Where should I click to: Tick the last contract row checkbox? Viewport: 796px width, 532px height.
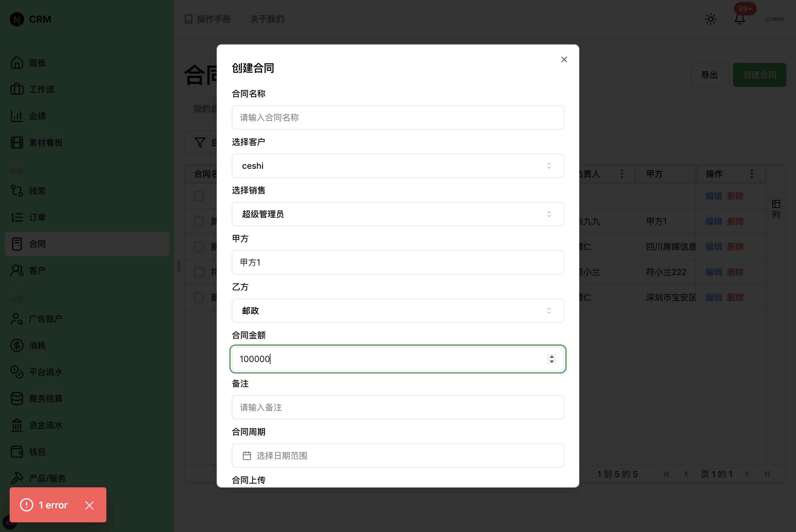click(x=199, y=298)
